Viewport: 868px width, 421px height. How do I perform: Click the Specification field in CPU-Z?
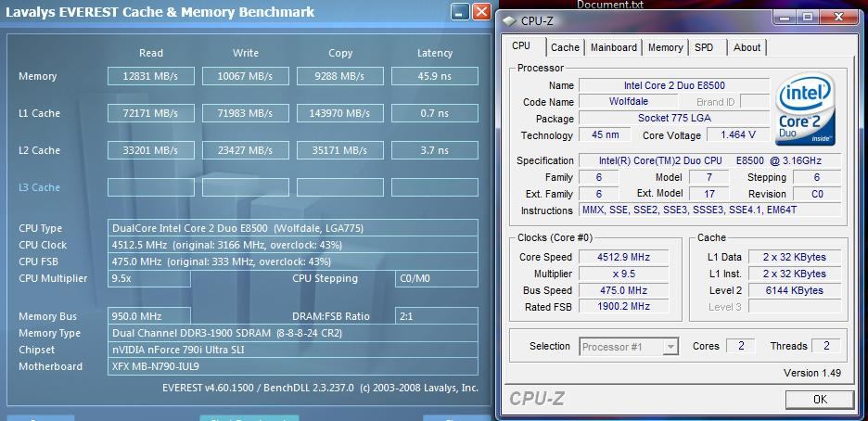pyautogui.click(x=710, y=161)
